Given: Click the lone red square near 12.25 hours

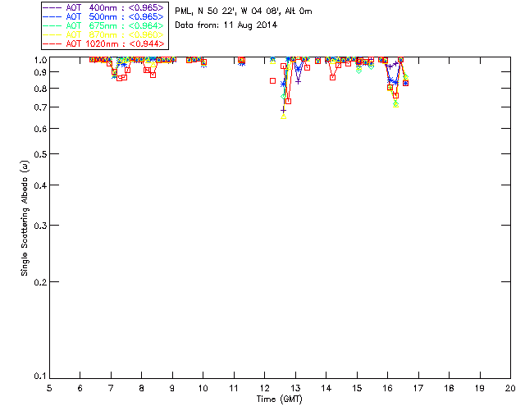Looking at the screenshot, I should [272, 80].
